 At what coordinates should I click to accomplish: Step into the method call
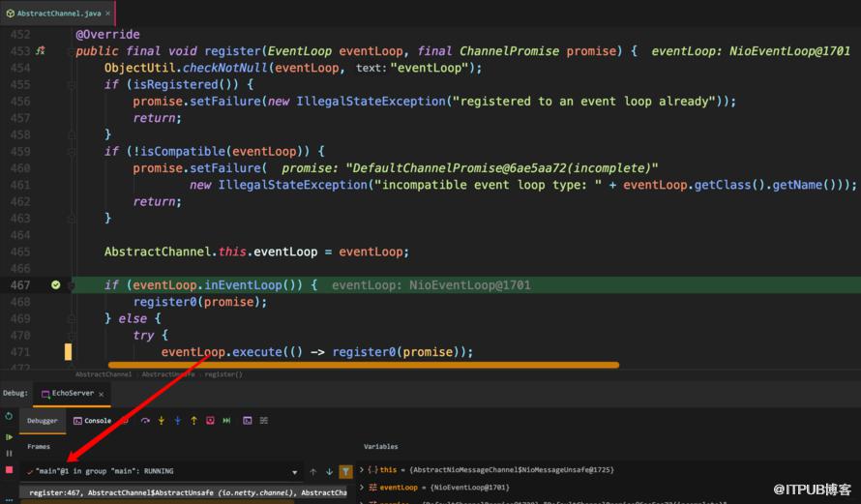(x=161, y=421)
